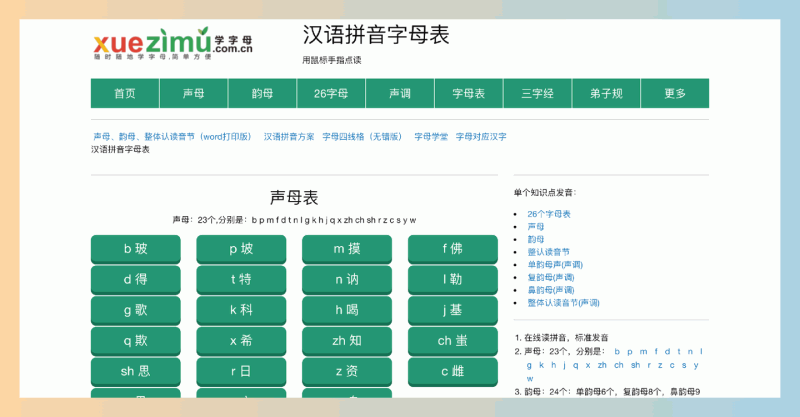Tap the q 欺 button
The width and height of the screenshot is (800, 417).
tap(136, 341)
